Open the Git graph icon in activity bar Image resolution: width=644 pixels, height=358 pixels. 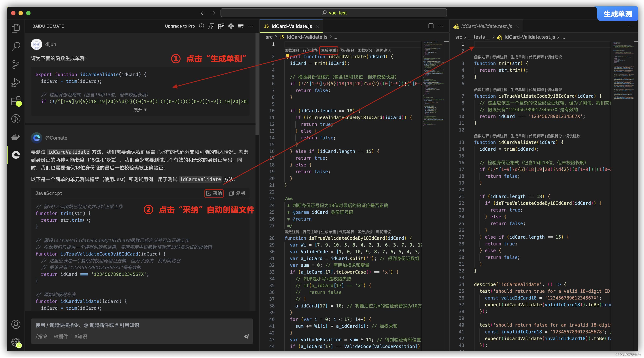tap(16, 119)
